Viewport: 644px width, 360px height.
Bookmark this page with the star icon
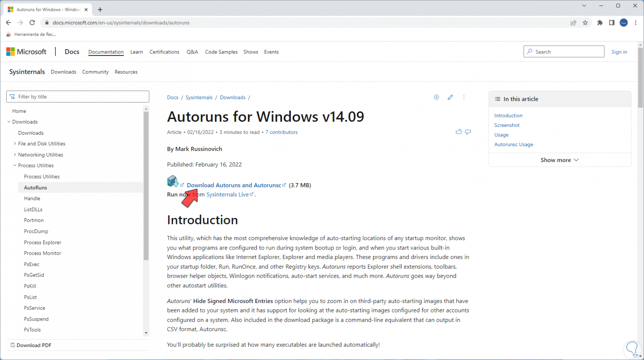[x=585, y=23]
